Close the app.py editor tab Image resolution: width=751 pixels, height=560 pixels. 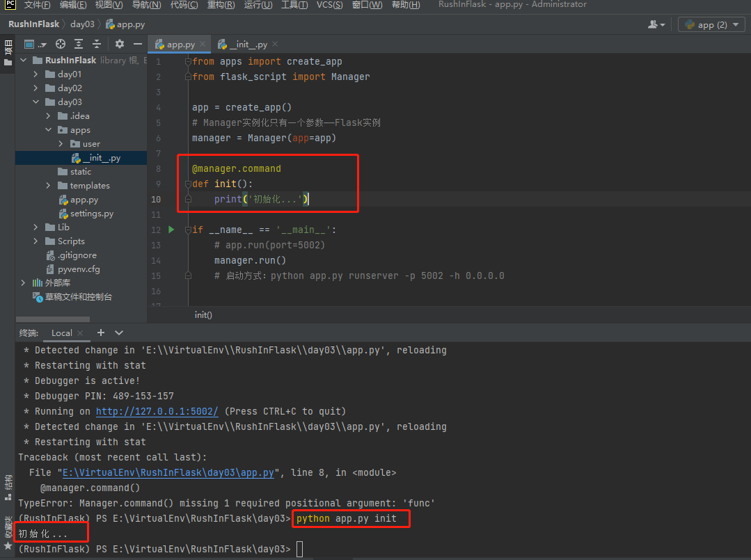click(203, 44)
